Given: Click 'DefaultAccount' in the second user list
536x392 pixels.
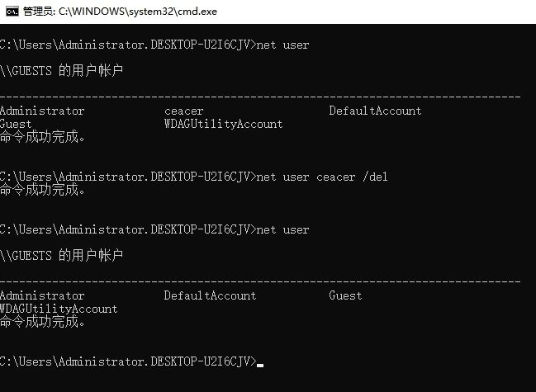Looking at the screenshot, I should click(x=210, y=295).
